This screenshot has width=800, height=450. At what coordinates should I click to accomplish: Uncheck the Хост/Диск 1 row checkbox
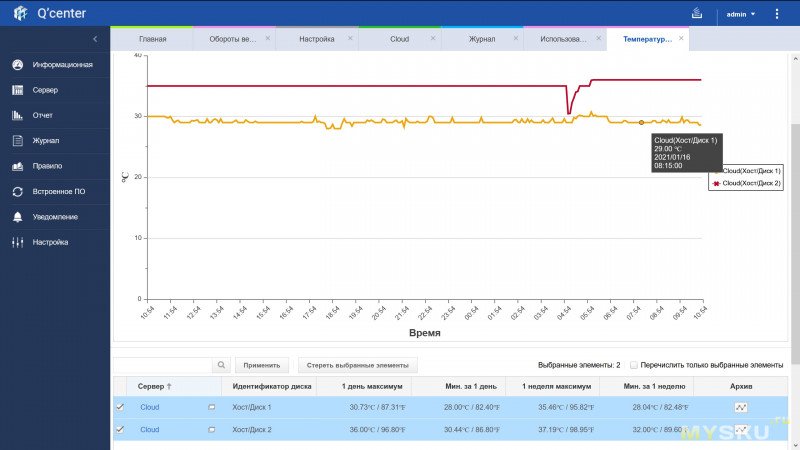coord(121,407)
